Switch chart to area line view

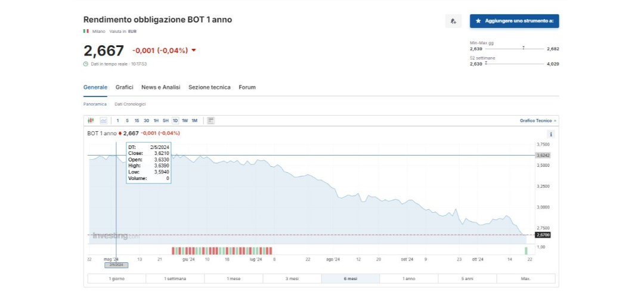point(104,120)
